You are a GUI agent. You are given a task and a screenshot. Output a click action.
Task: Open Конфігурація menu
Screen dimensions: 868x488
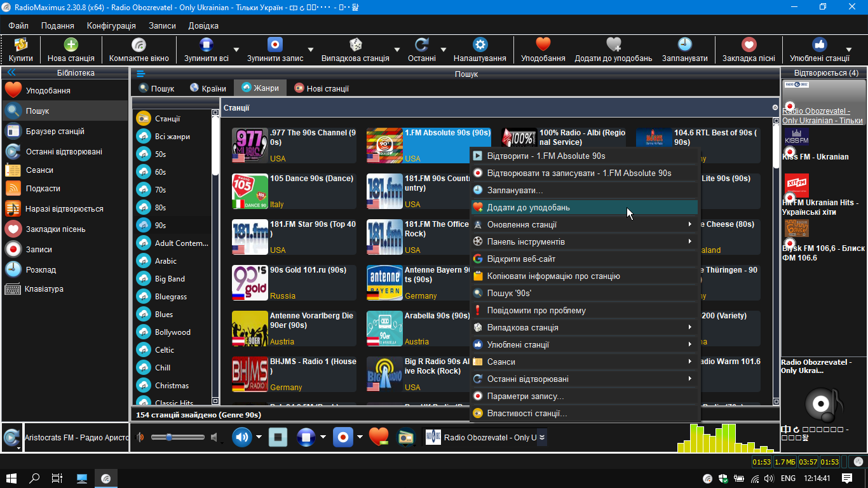click(111, 25)
